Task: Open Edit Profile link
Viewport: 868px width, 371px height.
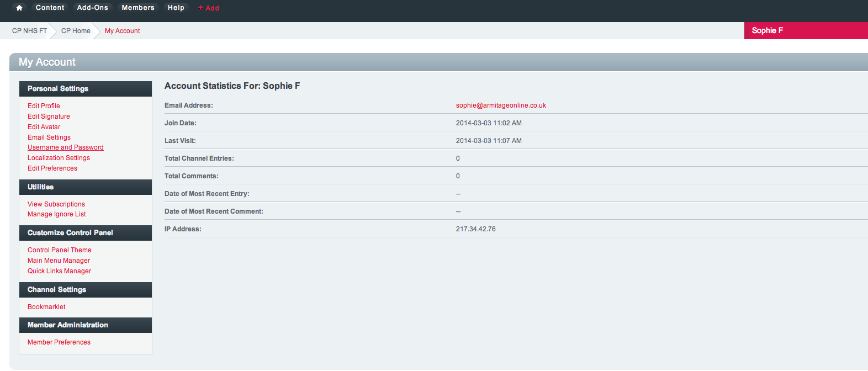Action: pyautogui.click(x=44, y=106)
